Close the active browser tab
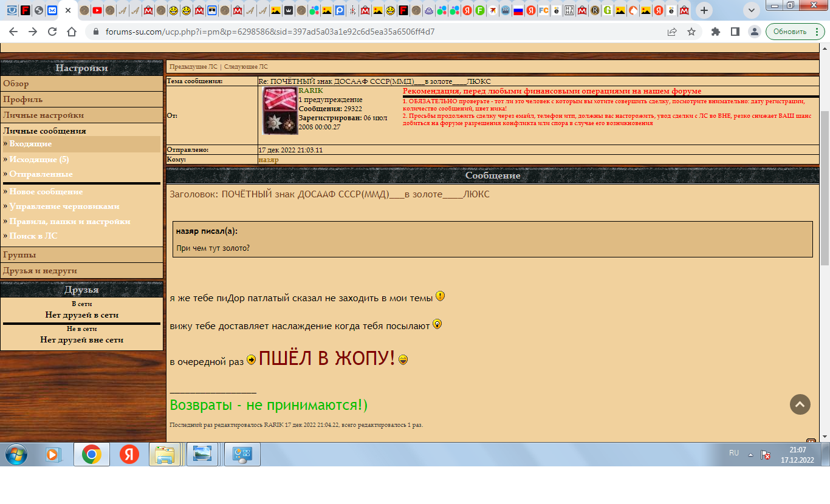This screenshot has width=830, height=504. point(68,10)
